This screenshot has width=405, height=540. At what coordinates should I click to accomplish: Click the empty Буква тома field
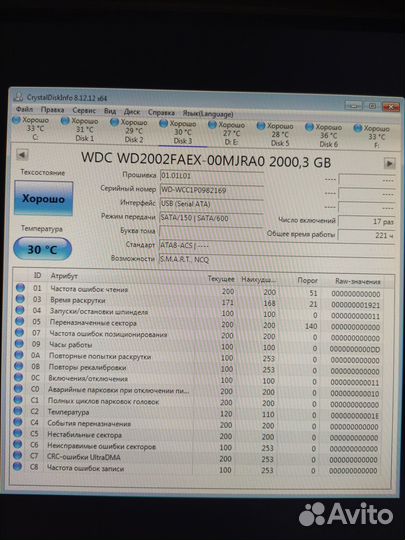210,232
